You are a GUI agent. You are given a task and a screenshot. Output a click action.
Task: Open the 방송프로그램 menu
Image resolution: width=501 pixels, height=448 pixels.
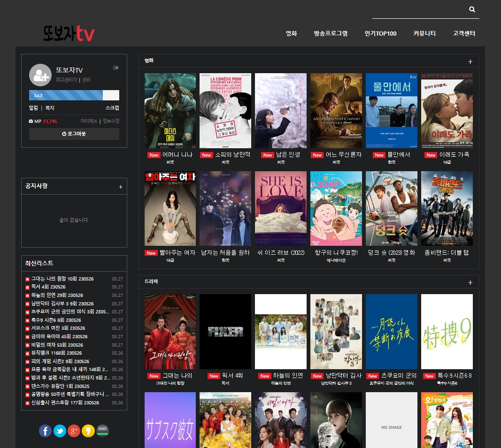tap(331, 33)
